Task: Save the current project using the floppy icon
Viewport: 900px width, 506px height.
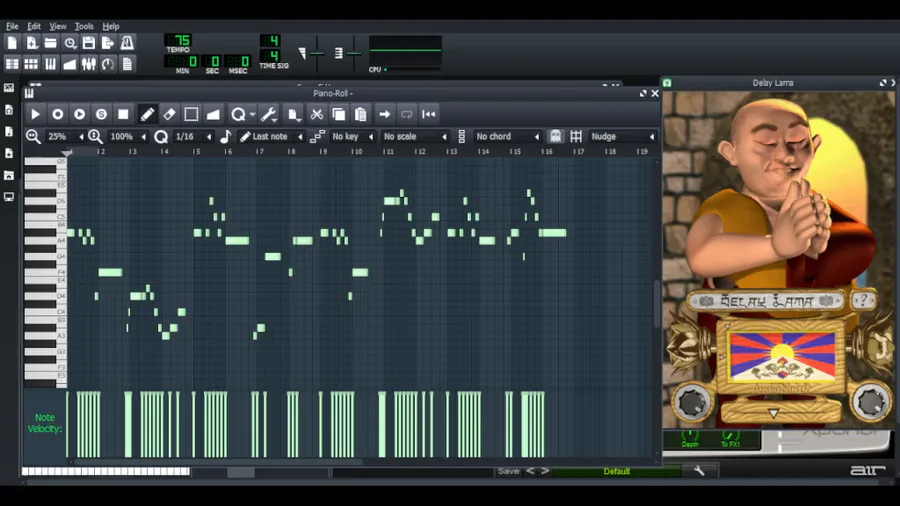Action: (x=89, y=43)
